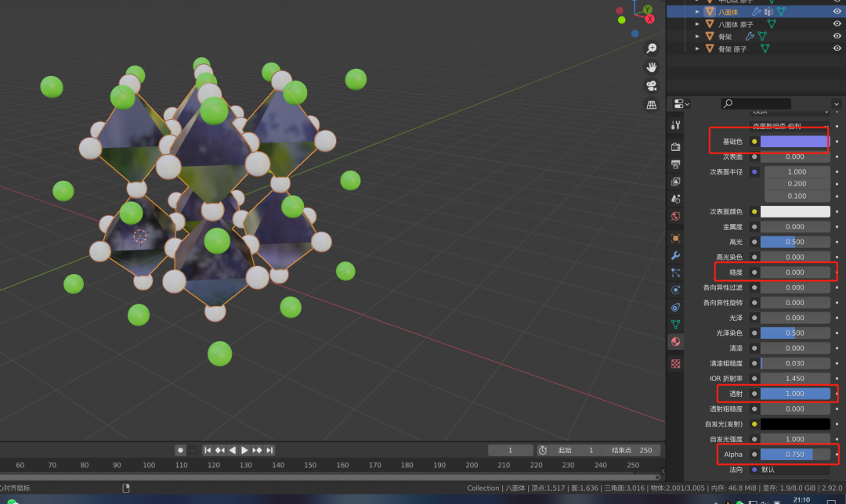The width and height of the screenshot is (846, 504).
Task: Click the modifier wrench icon on 骨架 row
Action: [750, 36]
